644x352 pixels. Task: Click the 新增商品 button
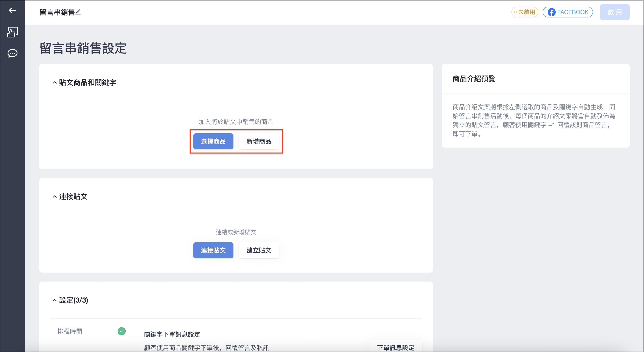[x=259, y=142]
